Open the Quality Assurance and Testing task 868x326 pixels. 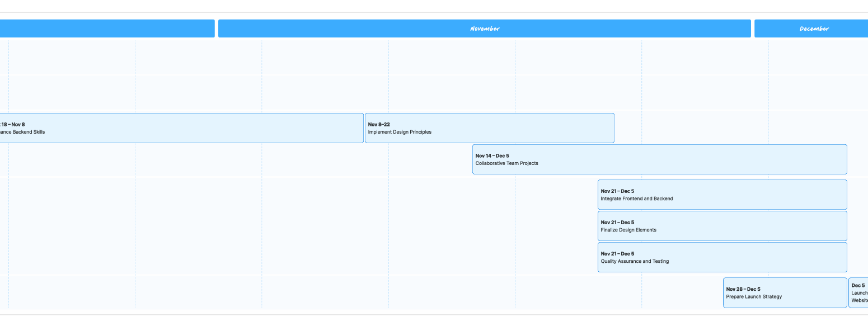[x=722, y=257]
